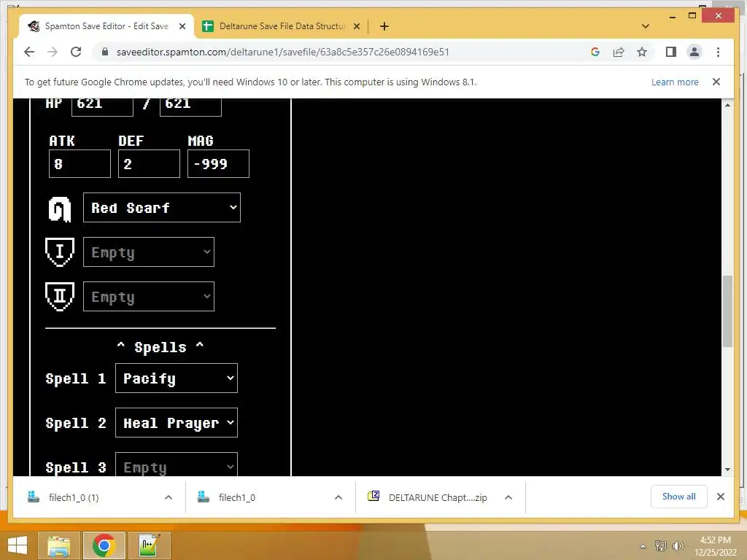Image resolution: width=747 pixels, height=560 pixels.
Task: Click the browser forward arrow
Action: point(53,52)
